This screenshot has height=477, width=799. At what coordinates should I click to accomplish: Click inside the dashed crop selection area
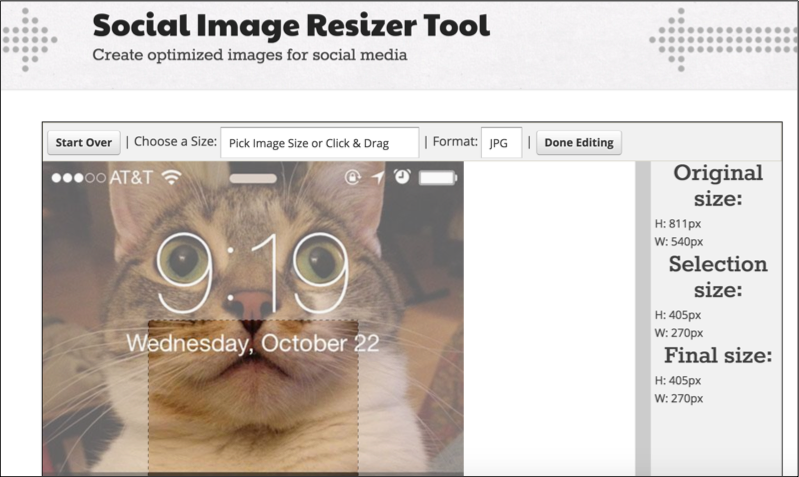coord(253,398)
